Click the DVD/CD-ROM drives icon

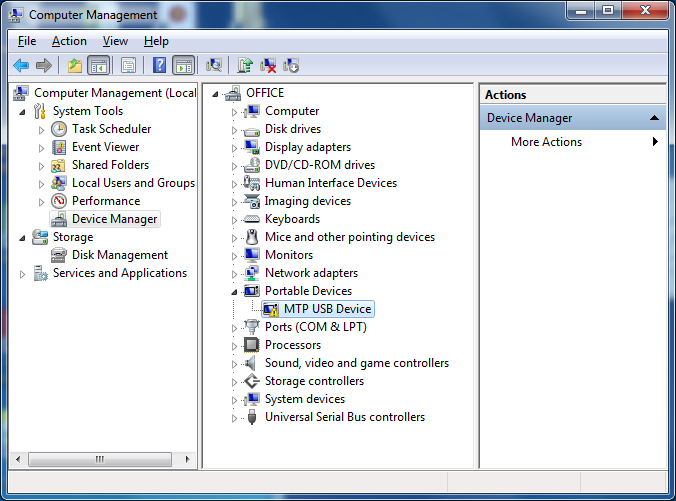(252, 165)
